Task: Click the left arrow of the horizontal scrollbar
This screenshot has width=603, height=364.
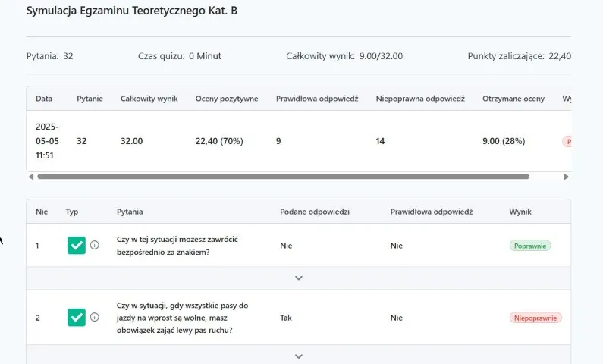Action: pos(31,177)
